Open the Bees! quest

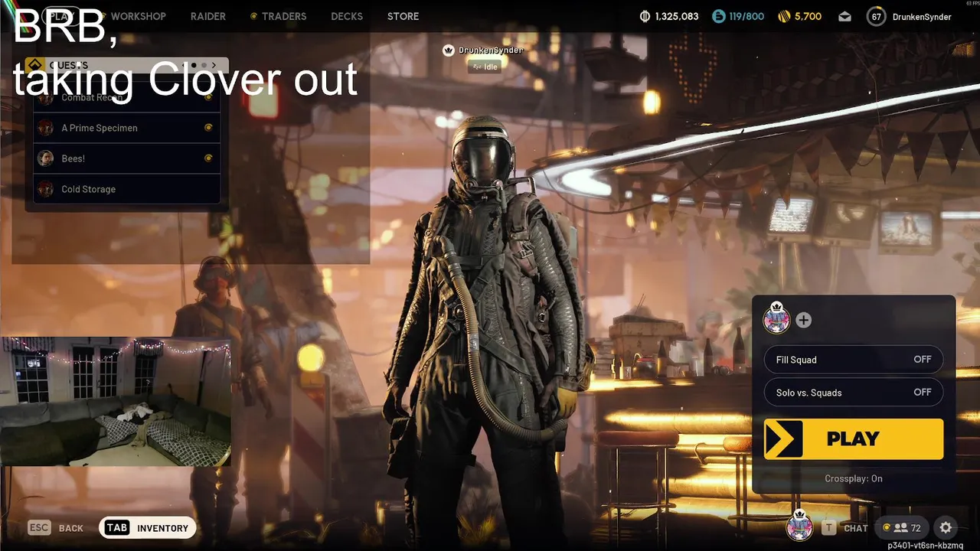tap(127, 158)
